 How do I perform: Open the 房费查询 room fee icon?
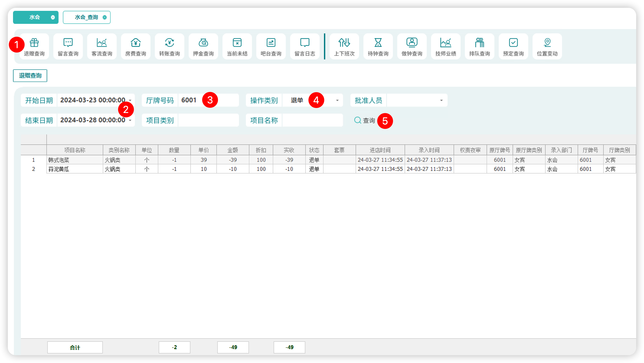[136, 47]
